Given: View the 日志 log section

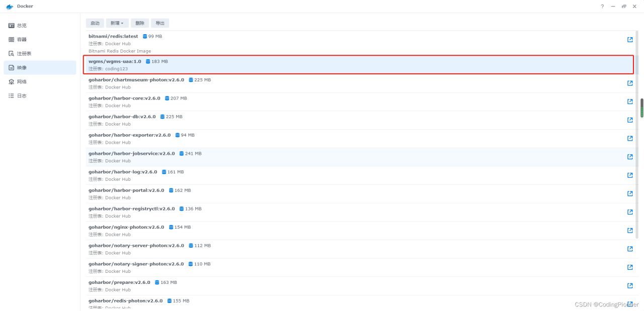Looking at the screenshot, I should (x=40, y=95).
